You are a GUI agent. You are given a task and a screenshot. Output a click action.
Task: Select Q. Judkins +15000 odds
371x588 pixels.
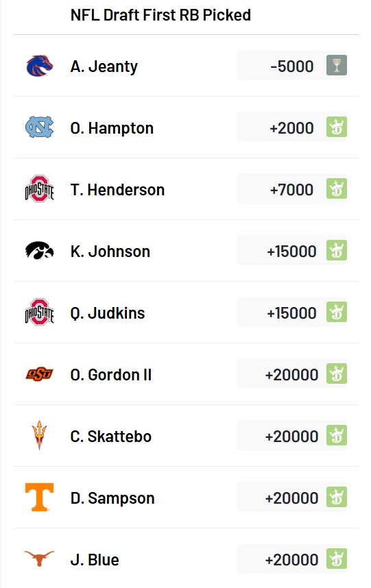292,312
